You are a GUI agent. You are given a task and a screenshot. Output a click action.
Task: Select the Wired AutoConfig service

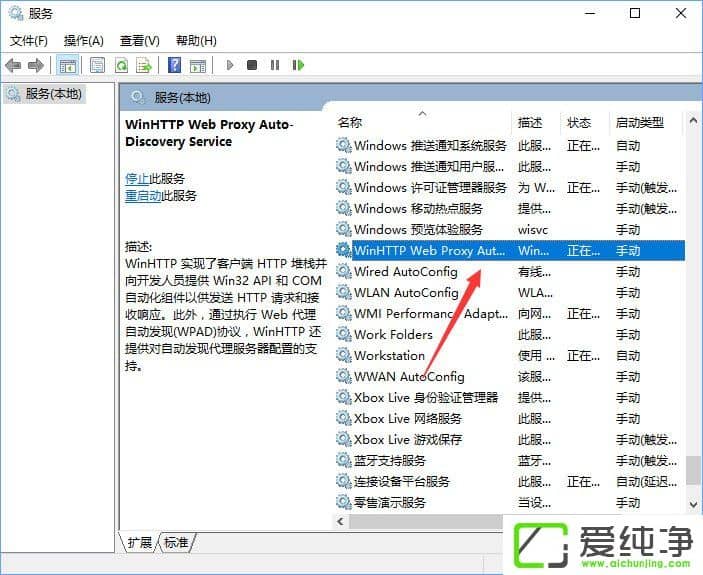(x=510, y=272)
